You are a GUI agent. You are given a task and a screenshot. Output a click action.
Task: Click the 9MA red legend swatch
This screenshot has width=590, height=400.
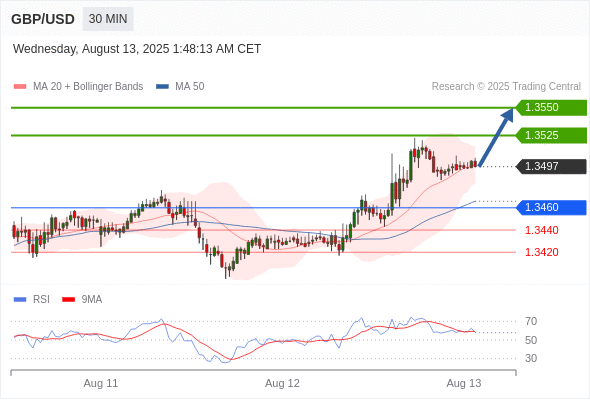pyautogui.click(x=68, y=300)
